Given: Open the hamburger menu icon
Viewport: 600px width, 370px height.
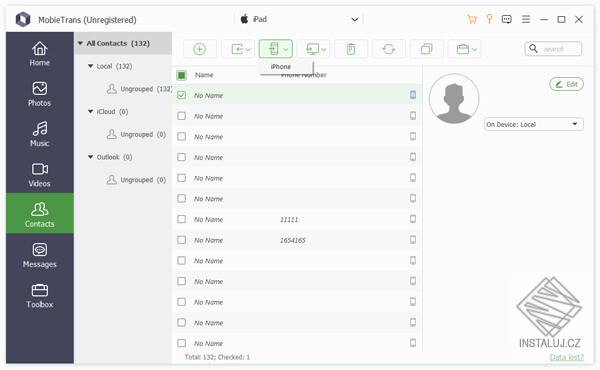Looking at the screenshot, I should pos(526,19).
